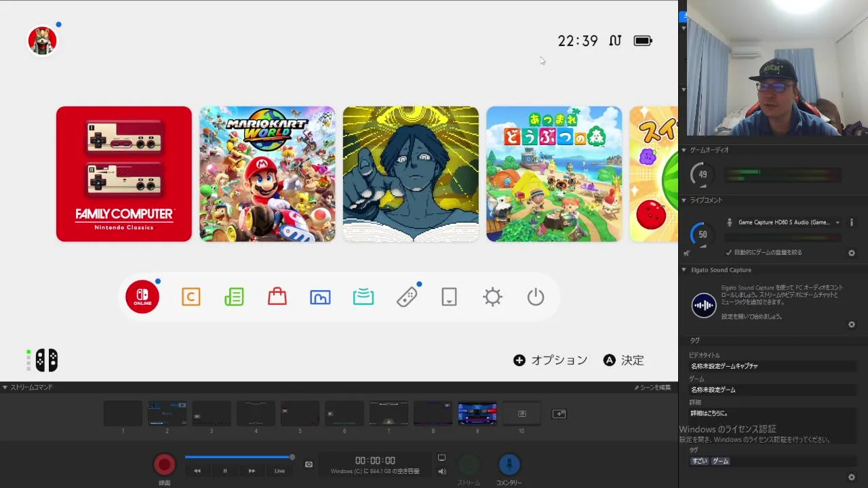The image size is (868, 488).
Task: Click the Options (オプション) plus button
Action: tap(550, 360)
